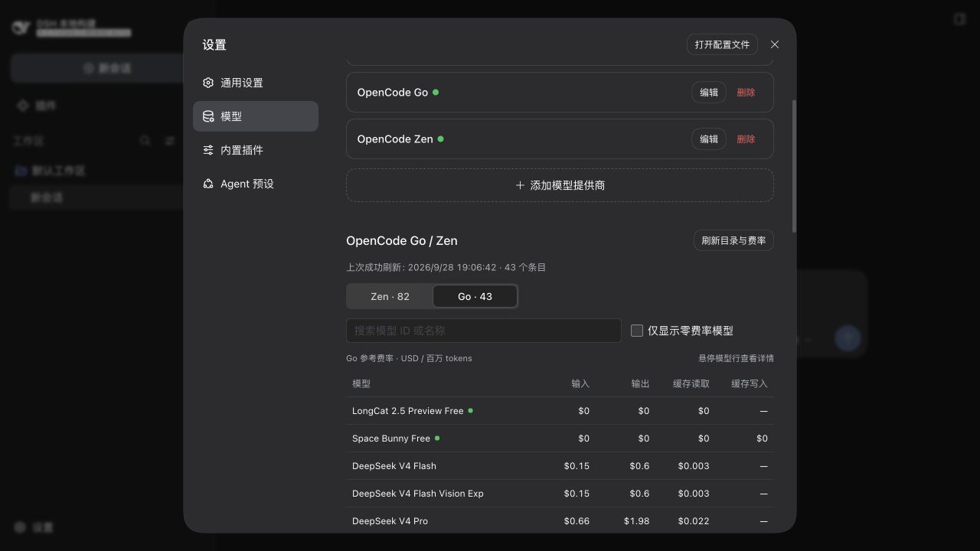Focus the 搜索模型 ID 或名称 search field

[483, 331]
